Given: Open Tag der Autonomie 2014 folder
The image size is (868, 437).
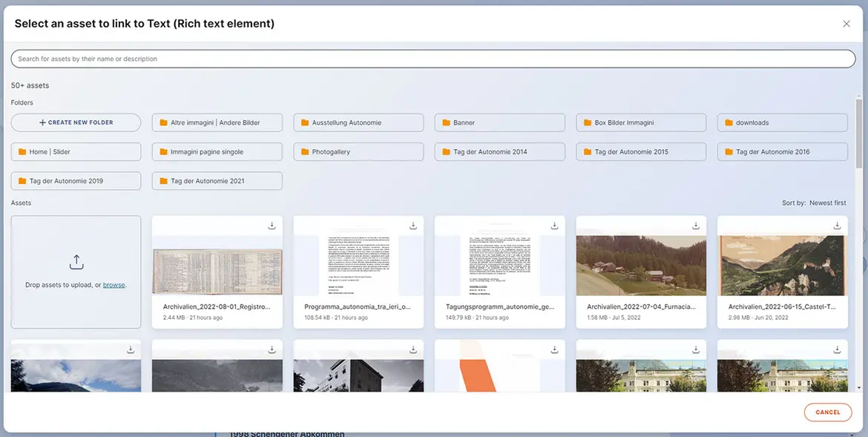Looking at the screenshot, I should [499, 152].
